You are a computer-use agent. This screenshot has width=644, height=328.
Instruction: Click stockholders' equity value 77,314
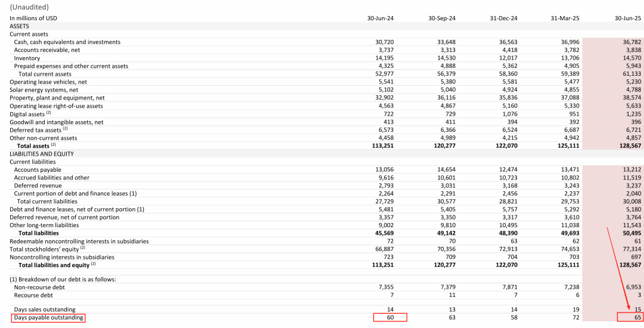point(631,249)
